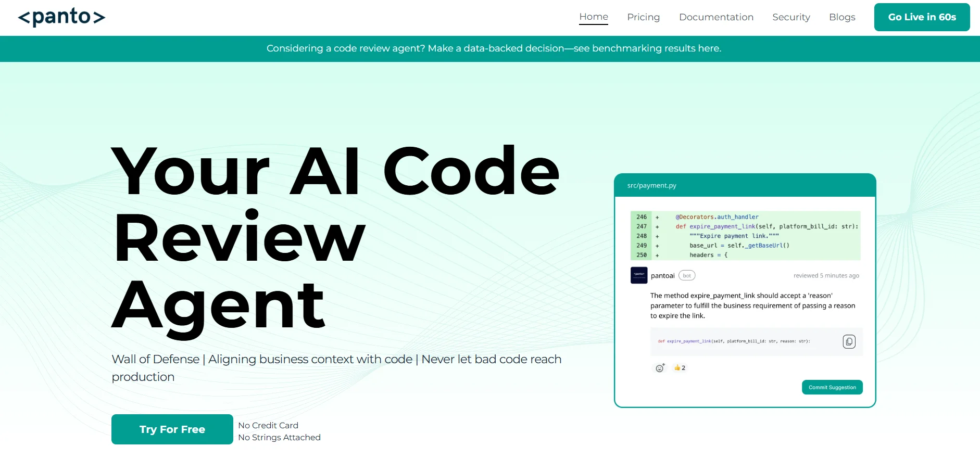The image size is (980, 472).
Task: Open the Documentation page
Action: tap(716, 17)
